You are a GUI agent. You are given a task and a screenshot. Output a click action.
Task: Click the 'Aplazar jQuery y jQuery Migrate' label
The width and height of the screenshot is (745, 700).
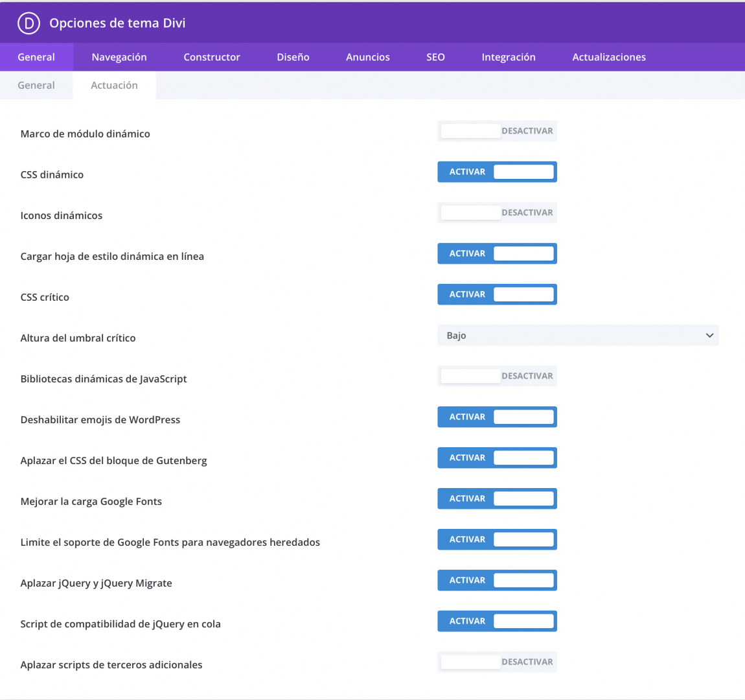[96, 583]
